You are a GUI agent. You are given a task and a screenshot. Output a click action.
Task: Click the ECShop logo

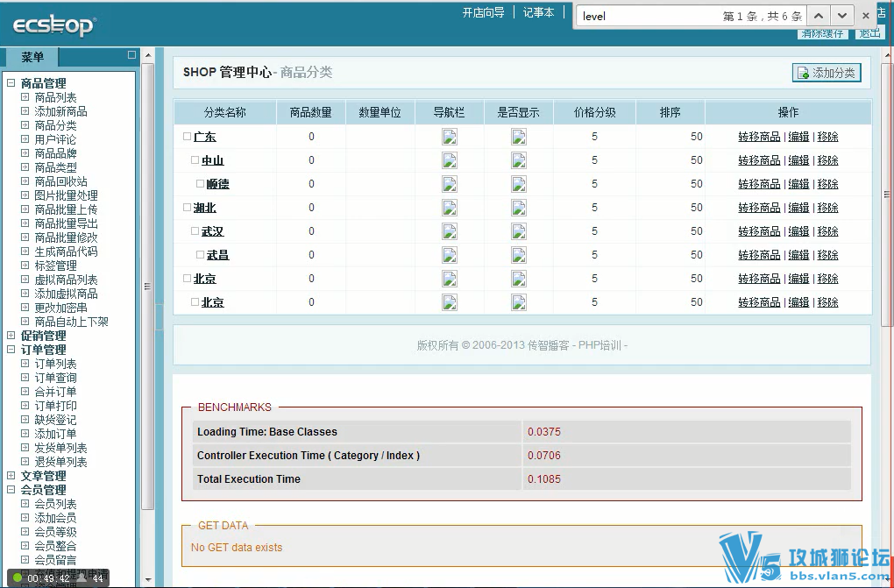(54, 25)
